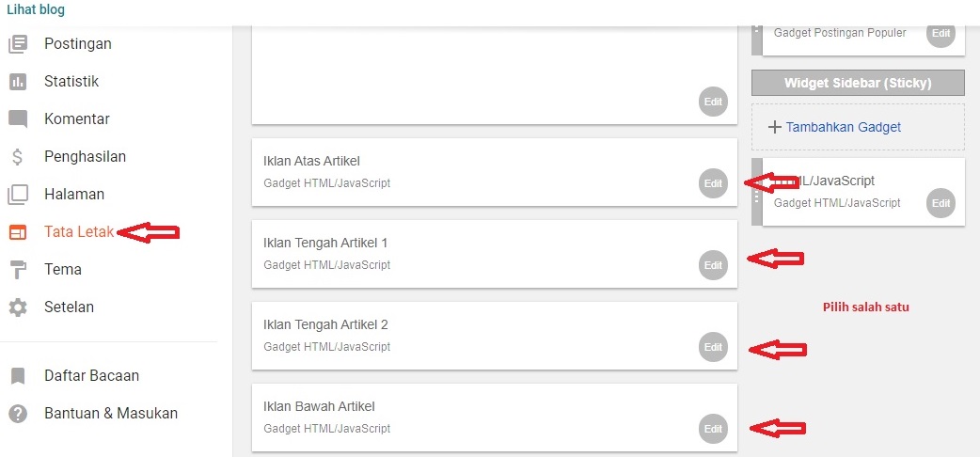The height and width of the screenshot is (457, 980).
Task: Open the Tema menu item
Action: coord(63,270)
